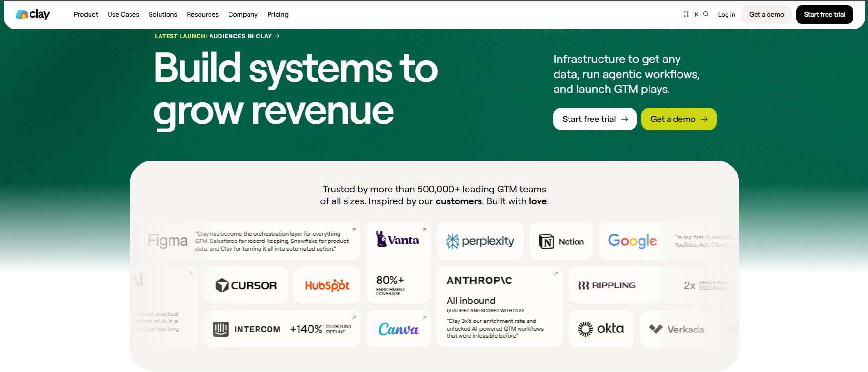This screenshot has height=372, width=868.
Task: Open the Latest Launch: Audiences in Clay link
Action: pos(217,36)
